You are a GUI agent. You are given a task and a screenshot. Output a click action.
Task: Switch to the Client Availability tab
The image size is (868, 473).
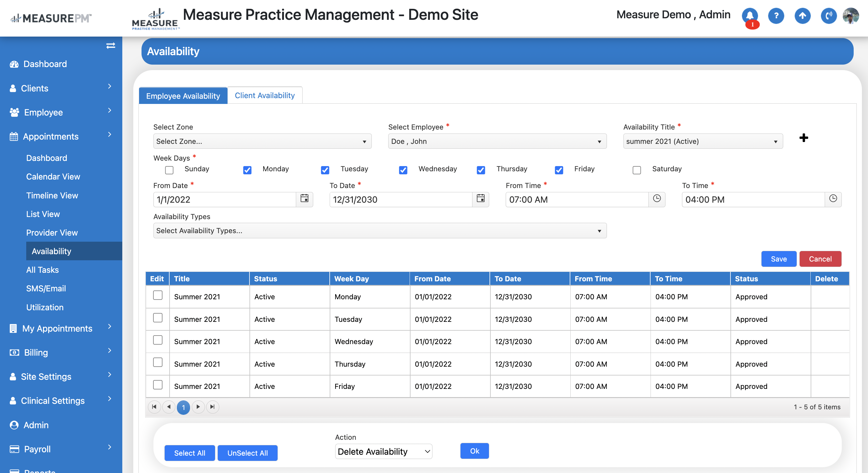click(264, 96)
